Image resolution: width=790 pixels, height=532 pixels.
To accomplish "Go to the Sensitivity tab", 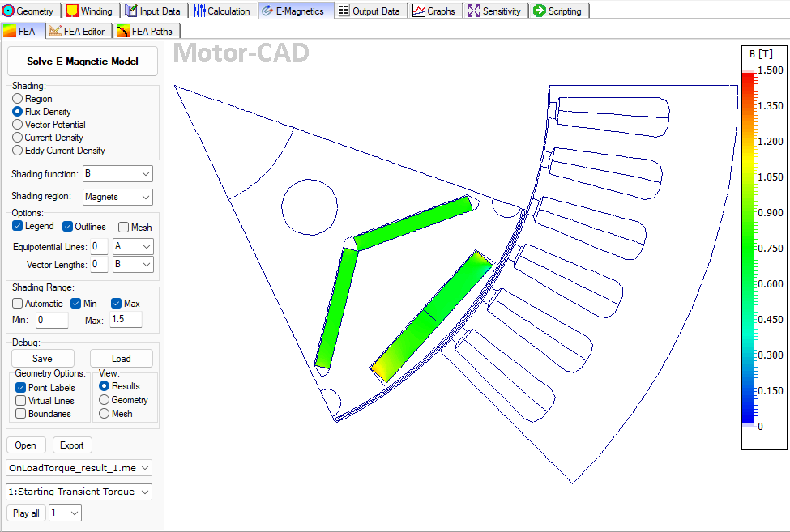I will click(x=495, y=11).
